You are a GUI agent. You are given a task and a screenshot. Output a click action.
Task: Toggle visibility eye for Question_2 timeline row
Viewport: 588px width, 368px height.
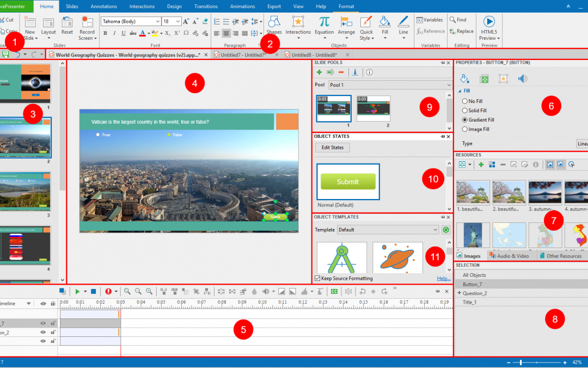[x=43, y=333]
